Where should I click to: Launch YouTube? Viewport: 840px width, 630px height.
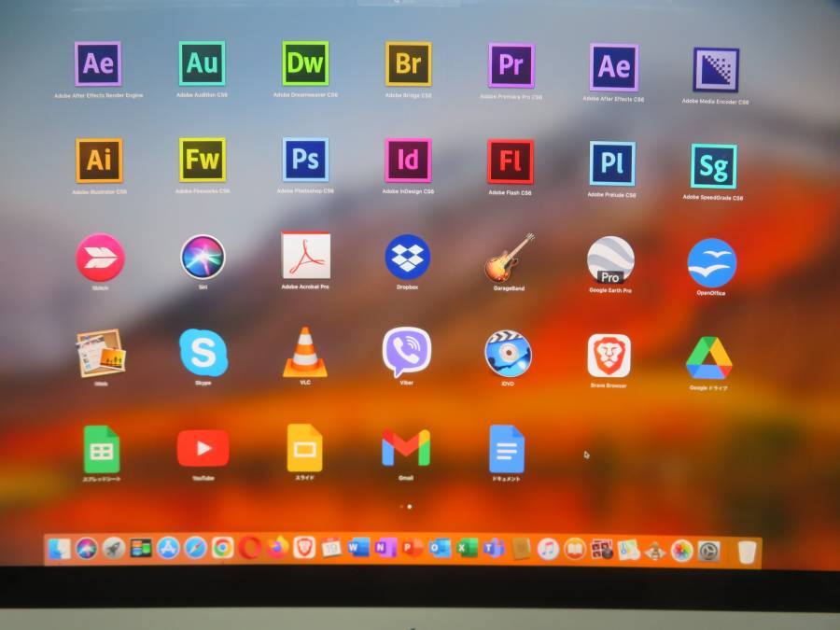click(203, 448)
